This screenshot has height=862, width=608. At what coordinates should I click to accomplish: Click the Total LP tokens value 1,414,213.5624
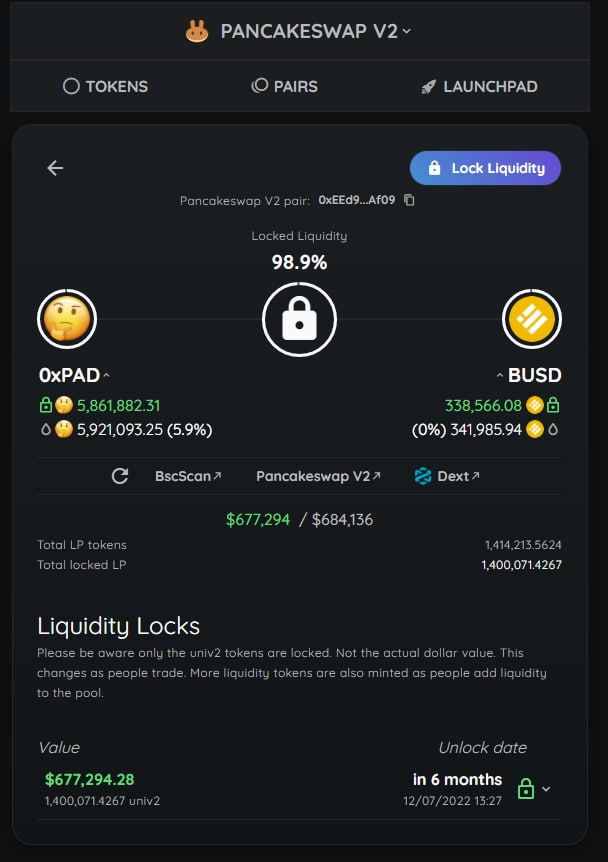tap(523, 545)
